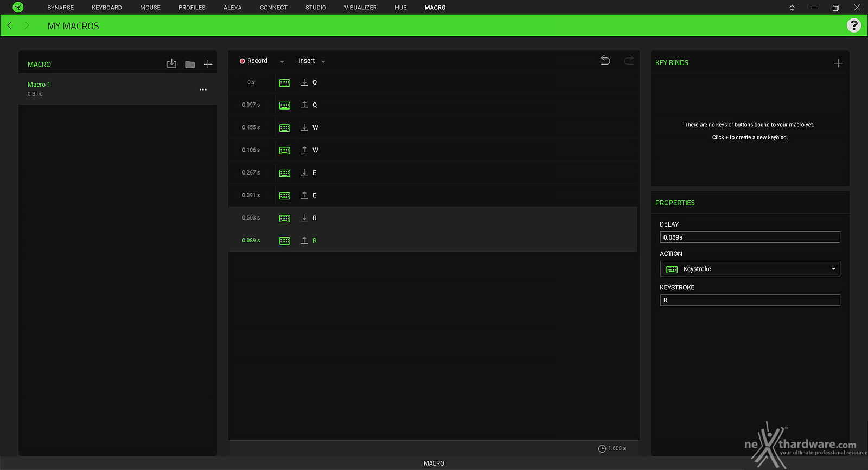This screenshot has height=470, width=868.
Task: Open the macro folder icon
Action: 190,65
